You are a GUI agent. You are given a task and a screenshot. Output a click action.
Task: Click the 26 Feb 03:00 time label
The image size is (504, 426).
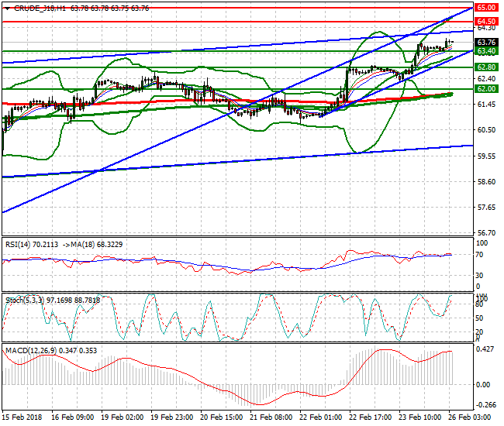tap(470, 417)
